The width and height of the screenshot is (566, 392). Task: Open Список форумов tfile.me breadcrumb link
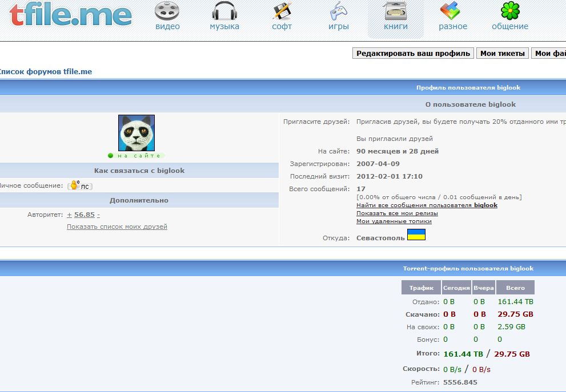coord(45,72)
